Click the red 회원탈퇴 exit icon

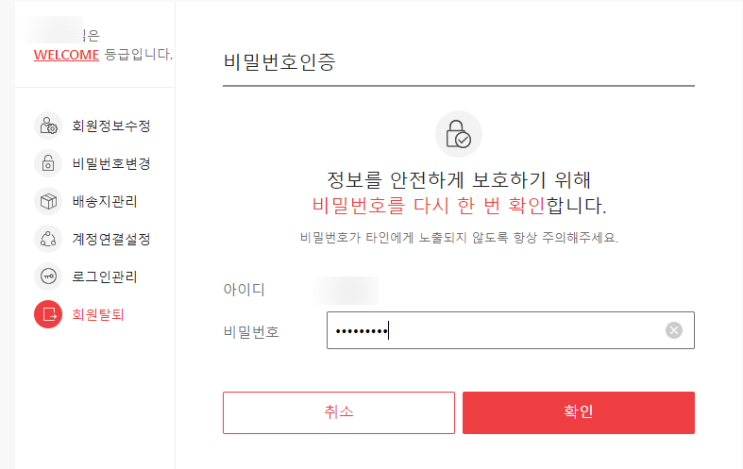(48, 315)
